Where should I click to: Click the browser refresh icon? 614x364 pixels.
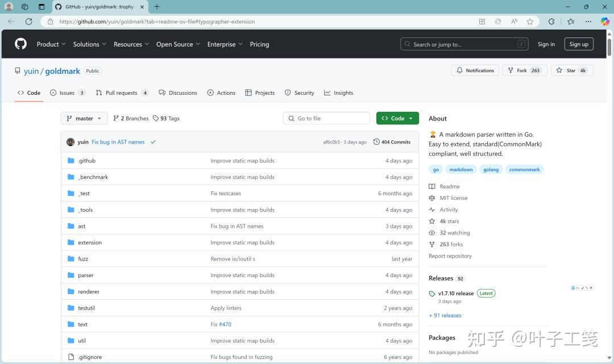[28, 22]
